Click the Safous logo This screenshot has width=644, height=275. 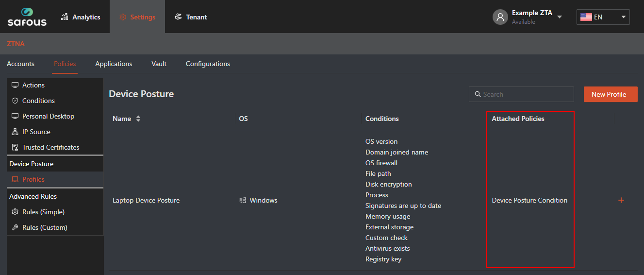tap(27, 17)
